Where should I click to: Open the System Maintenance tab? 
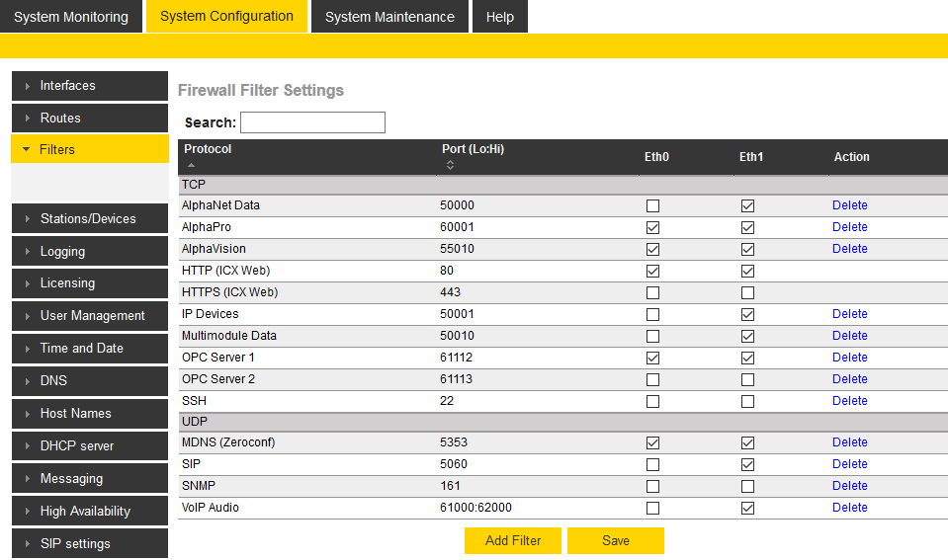point(389,17)
